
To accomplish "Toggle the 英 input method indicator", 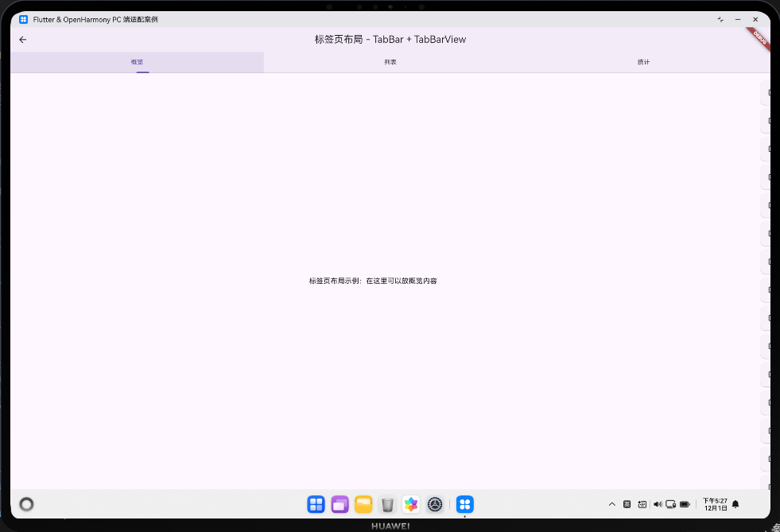I will click(627, 504).
